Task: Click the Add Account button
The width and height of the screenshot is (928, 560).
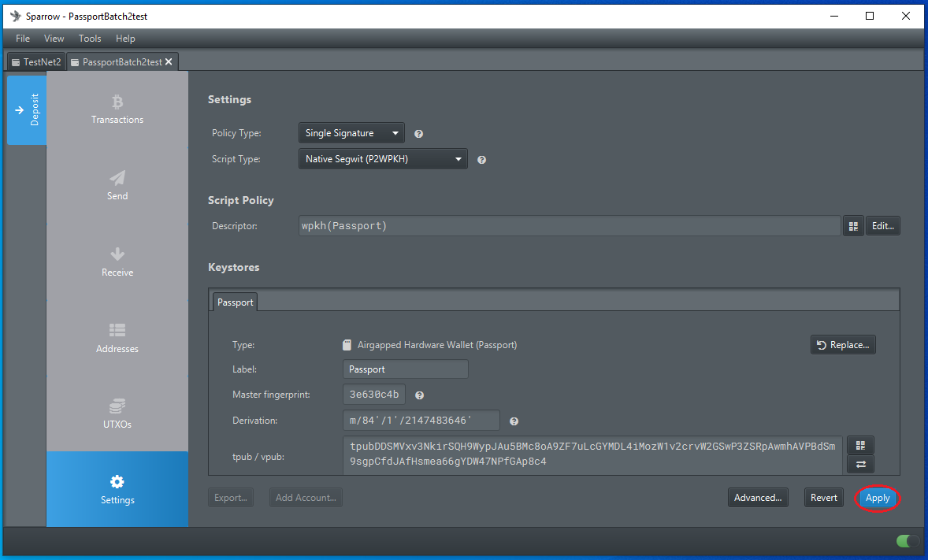Action: (x=306, y=498)
